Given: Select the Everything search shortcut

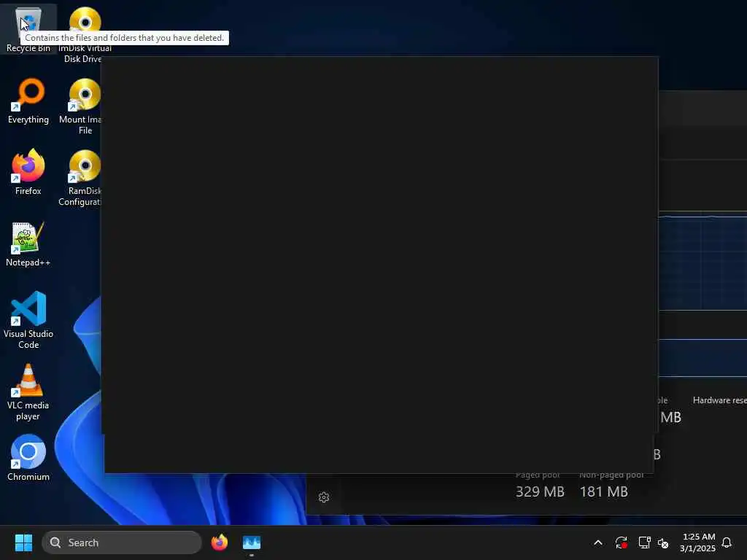Looking at the screenshot, I should (28, 101).
